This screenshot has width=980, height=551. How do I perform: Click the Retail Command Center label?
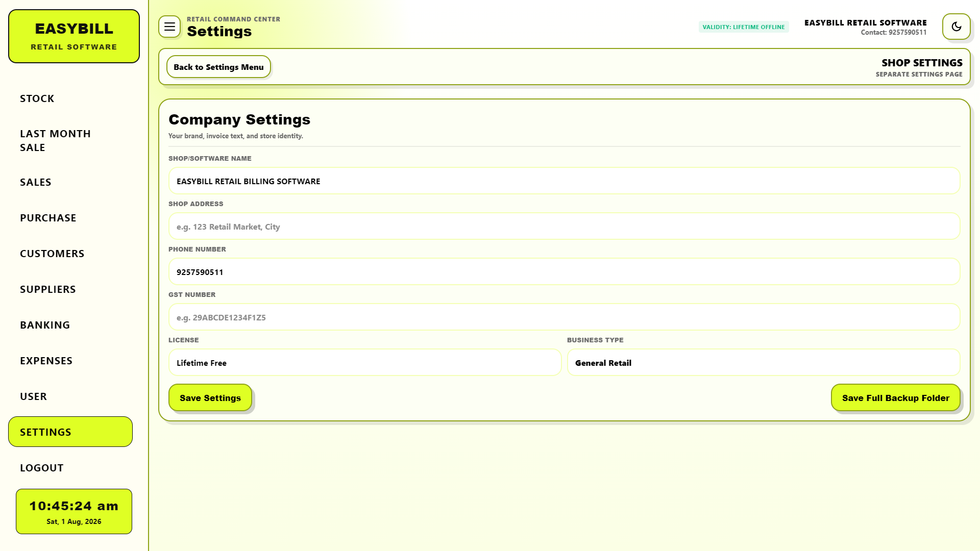pos(233,19)
